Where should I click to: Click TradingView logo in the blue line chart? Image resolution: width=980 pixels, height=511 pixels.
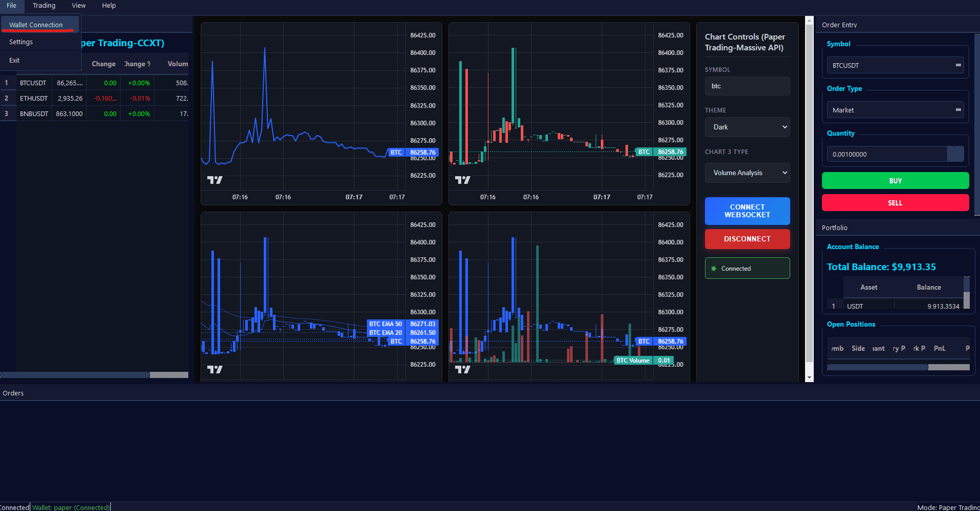[214, 180]
